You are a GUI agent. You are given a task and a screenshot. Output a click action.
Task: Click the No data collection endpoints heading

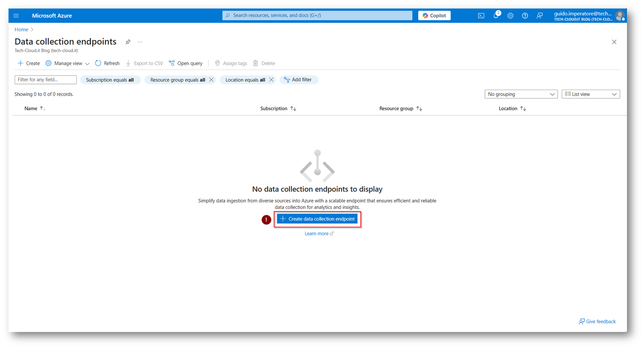317,189
